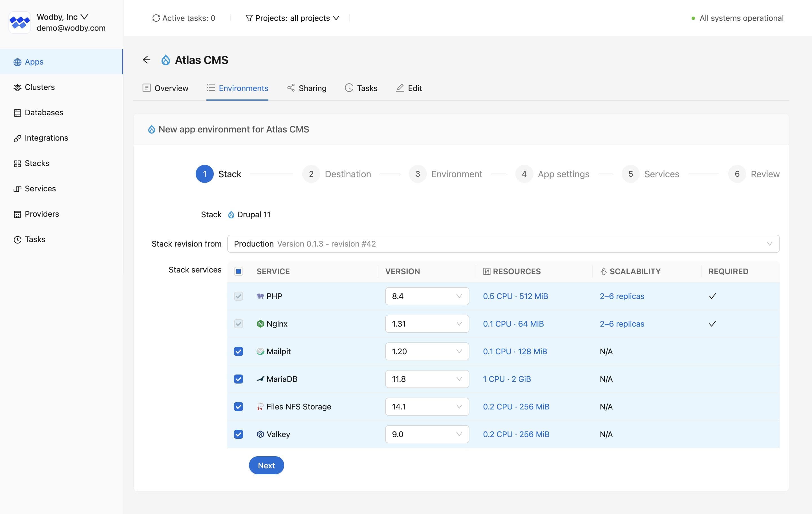The width and height of the screenshot is (812, 514).
Task: Click step 6 Review in wizard
Action: tap(754, 174)
